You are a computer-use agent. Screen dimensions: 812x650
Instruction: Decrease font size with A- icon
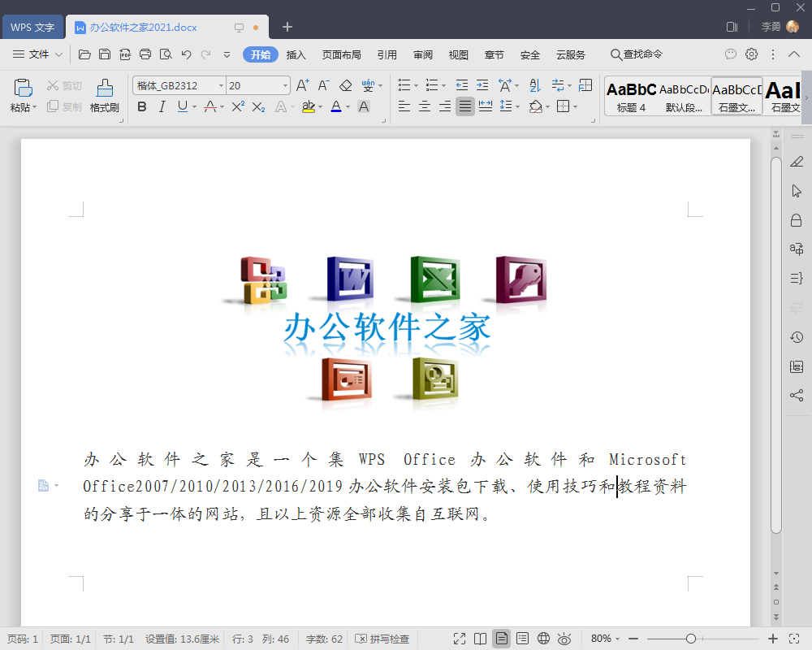324,85
